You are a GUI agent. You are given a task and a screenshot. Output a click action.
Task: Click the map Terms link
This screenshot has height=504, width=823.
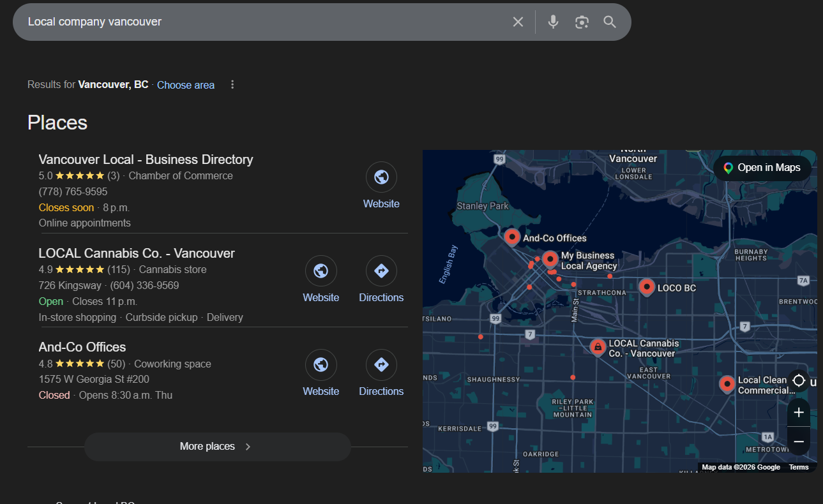[799, 467]
